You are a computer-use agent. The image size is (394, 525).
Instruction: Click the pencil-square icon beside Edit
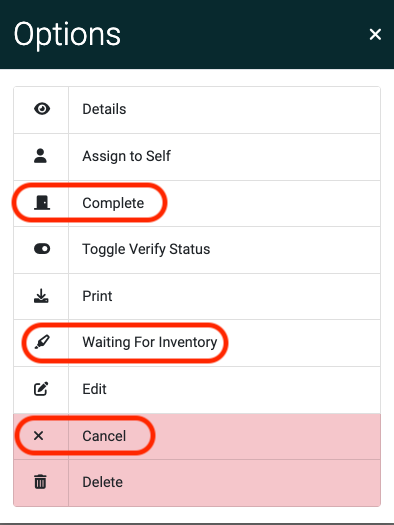tap(41, 389)
